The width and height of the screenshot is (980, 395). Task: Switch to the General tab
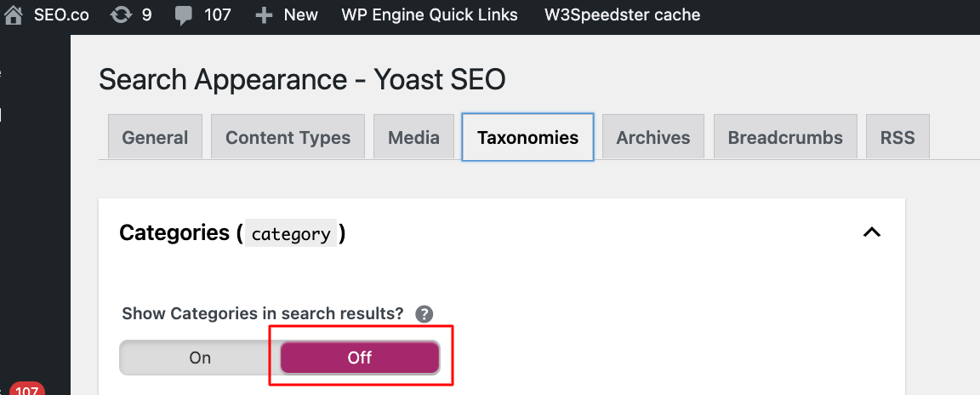pos(155,138)
